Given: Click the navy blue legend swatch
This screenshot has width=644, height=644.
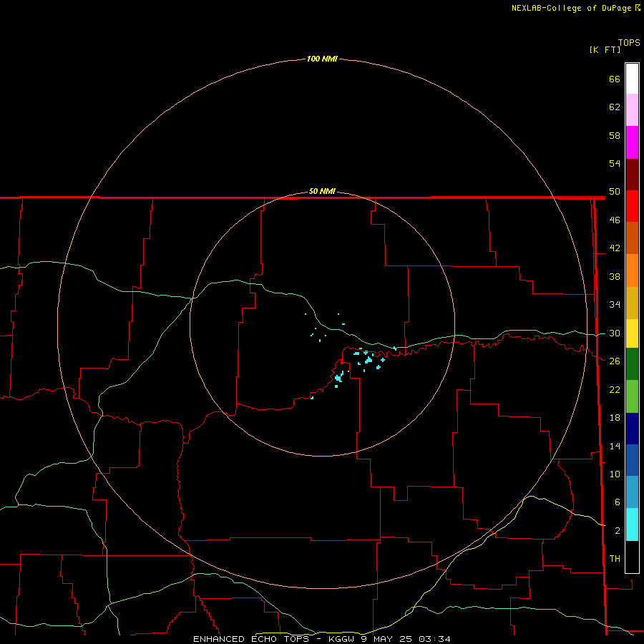Looking at the screenshot, I should (x=632, y=429).
